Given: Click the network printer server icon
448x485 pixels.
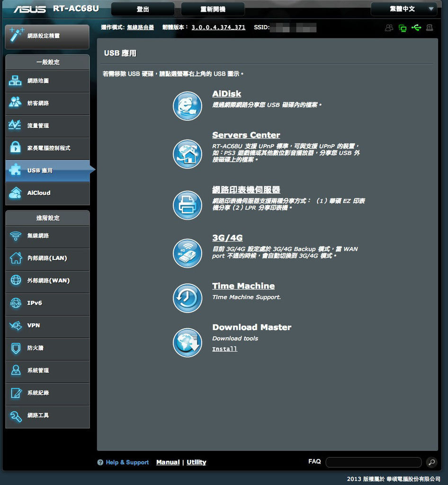Looking at the screenshot, I should [x=188, y=205].
